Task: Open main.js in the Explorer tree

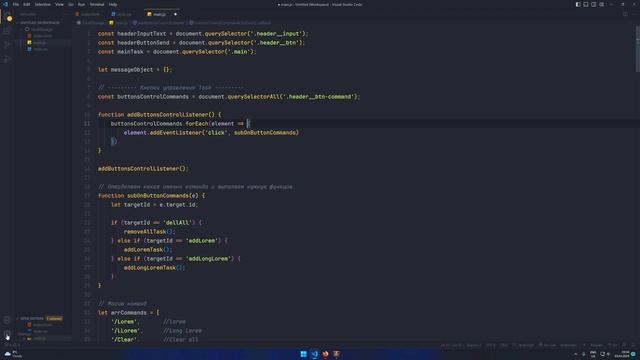Action: [x=40, y=42]
